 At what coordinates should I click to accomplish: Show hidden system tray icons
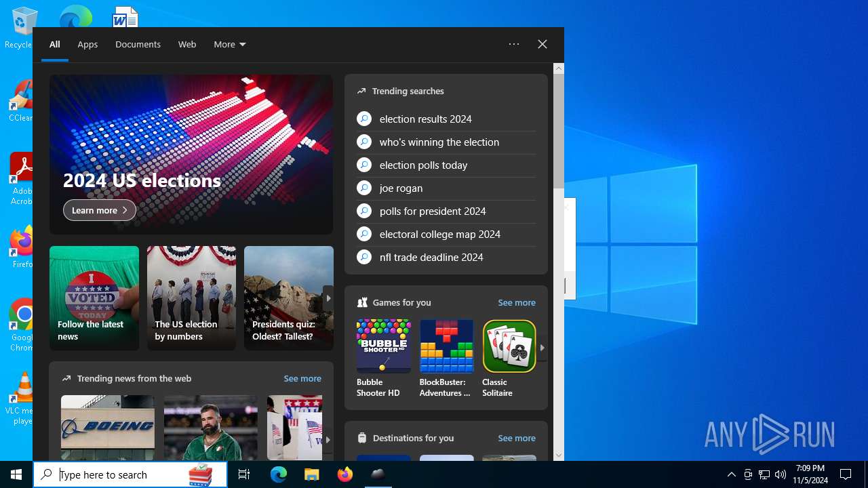[731, 474]
